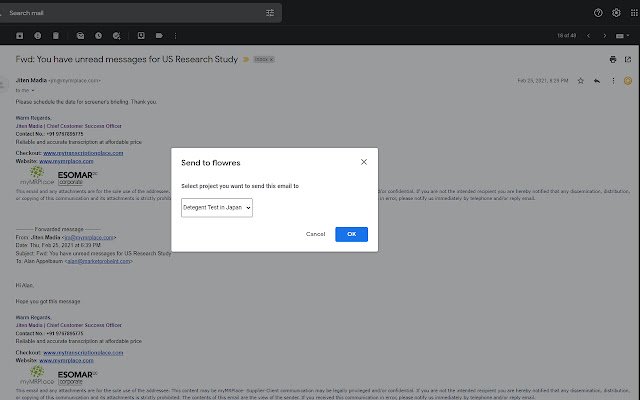The image size is (640, 400).
Task: Open email in new window icon
Action: pyautogui.click(x=628, y=60)
